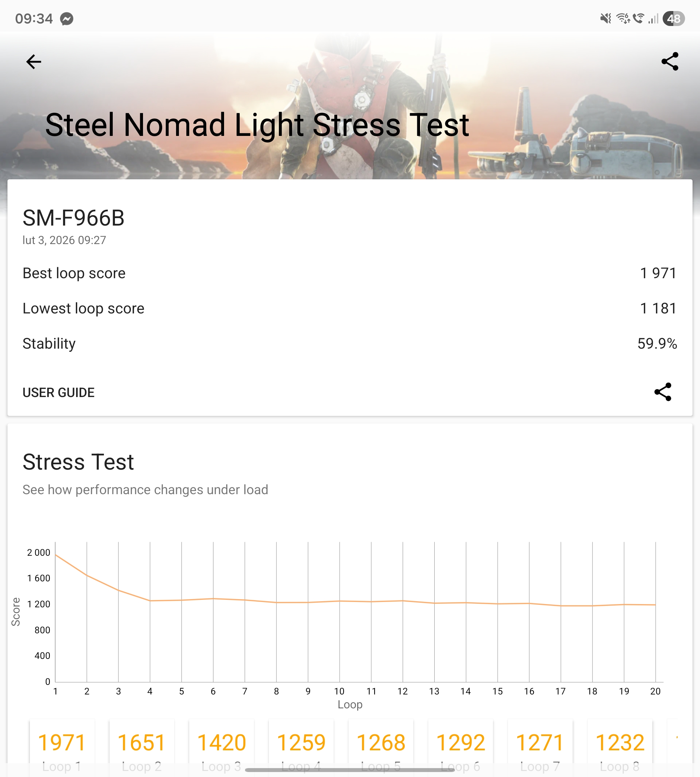Tap the Wi-Fi calling status icon
Viewport: 700px width, 777px height.
pyautogui.click(x=638, y=18)
